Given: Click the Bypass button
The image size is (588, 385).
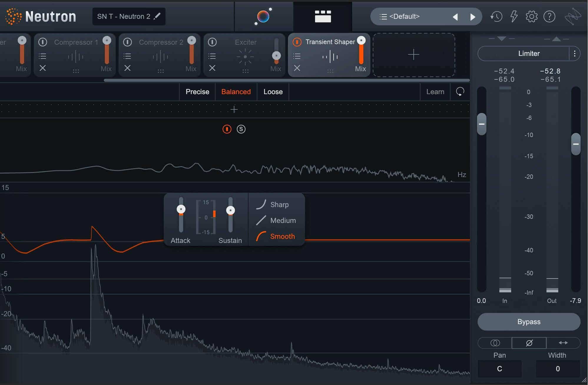Looking at the screenshot, I should tap(529, 322).
